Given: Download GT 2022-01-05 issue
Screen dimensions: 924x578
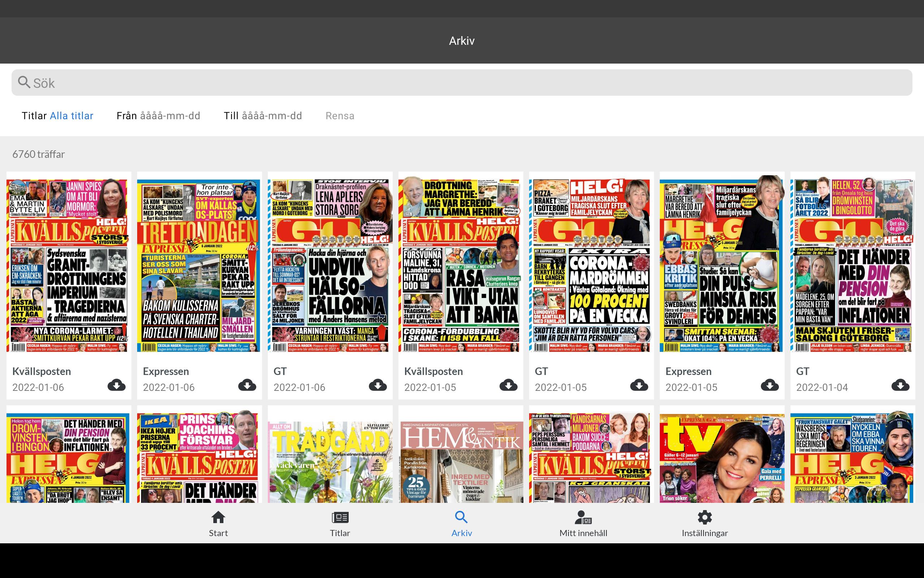Looking at the screenshot, I should [639, 385].
